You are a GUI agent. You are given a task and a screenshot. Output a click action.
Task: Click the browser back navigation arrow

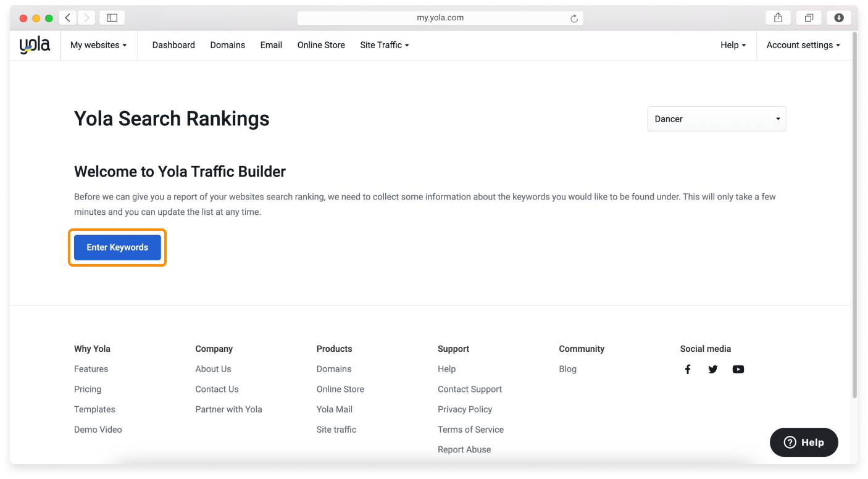tap(67, 18)
